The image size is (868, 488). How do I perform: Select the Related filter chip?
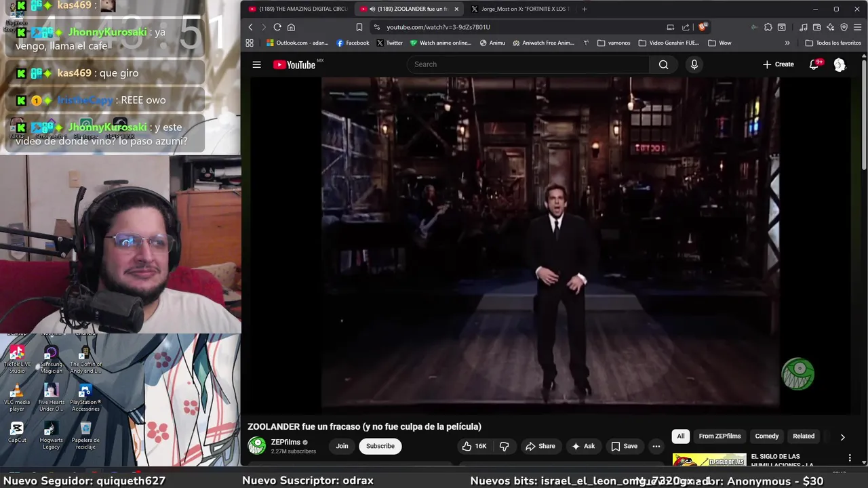pos(804,436)
